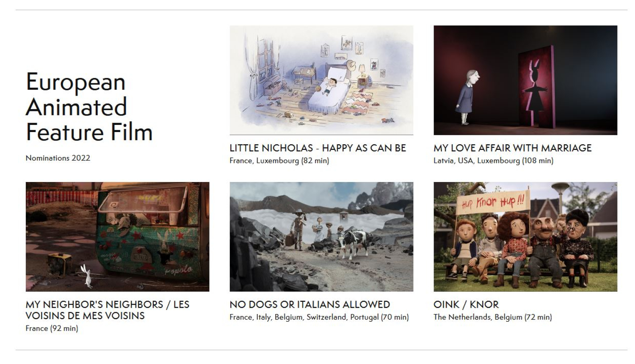Open the green caravan film still
635x364 pixels.
pyautogui.click(x=117, y=237)
